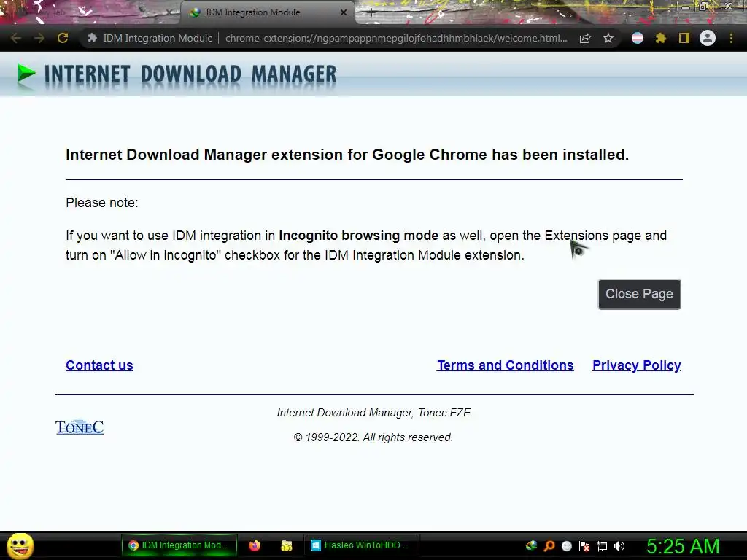This screenshot has width=747, height=560.
Task: Open the Privacy Policy link
Action: 636,365
